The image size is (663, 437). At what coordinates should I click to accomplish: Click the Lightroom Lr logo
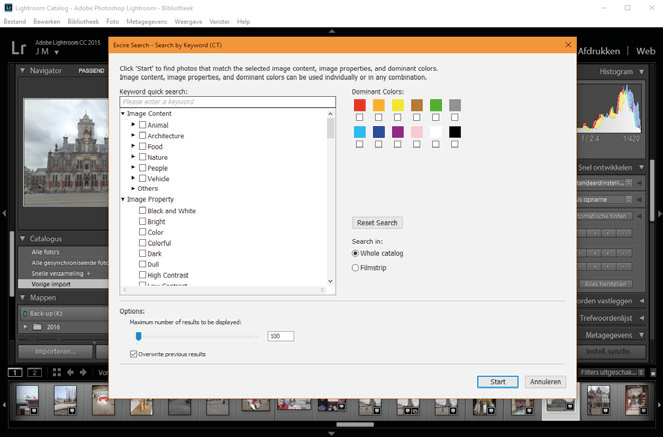pos(18,48)
